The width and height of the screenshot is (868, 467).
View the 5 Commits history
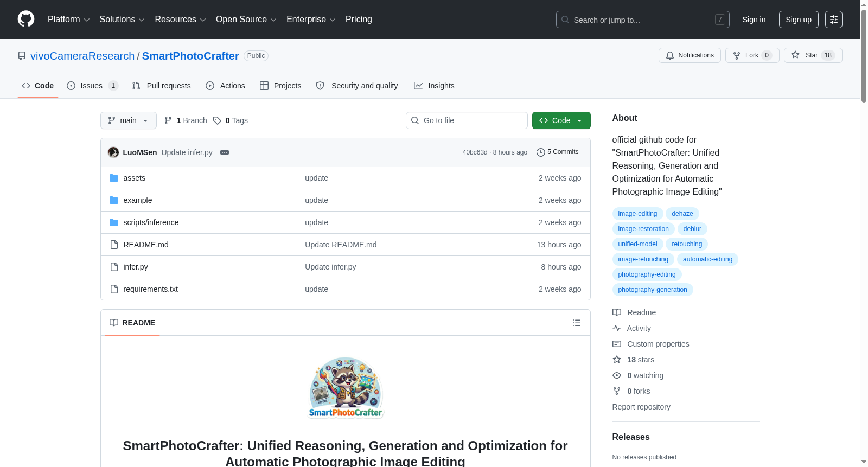point(557,152)
